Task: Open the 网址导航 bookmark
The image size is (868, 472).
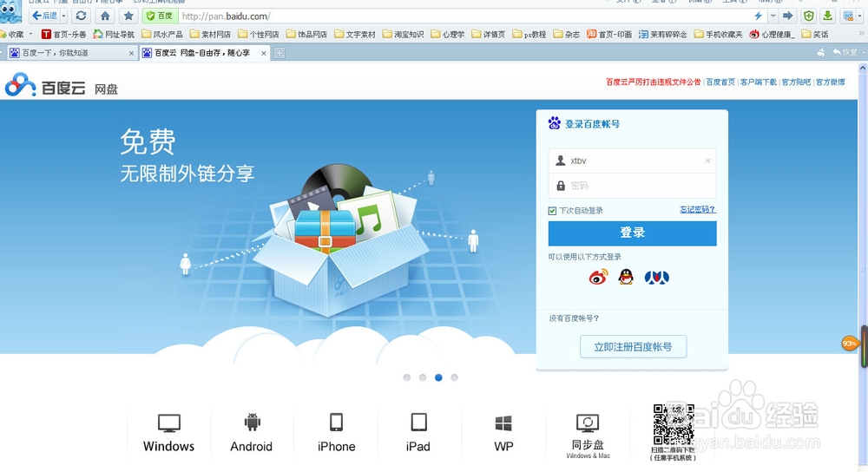Action: (x=114, y=35)
